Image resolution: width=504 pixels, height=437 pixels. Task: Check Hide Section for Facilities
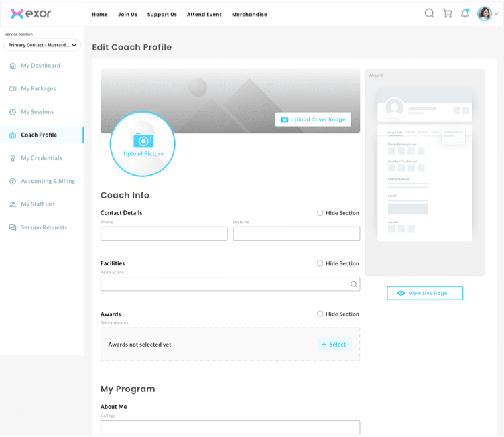(x=320, y=263)
